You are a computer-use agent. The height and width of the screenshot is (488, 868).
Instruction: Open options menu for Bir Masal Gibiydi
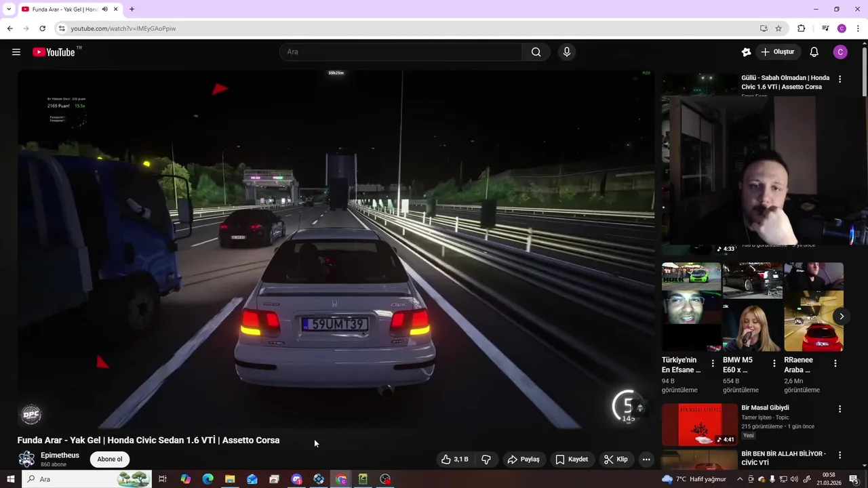click(x=840, y=409)
